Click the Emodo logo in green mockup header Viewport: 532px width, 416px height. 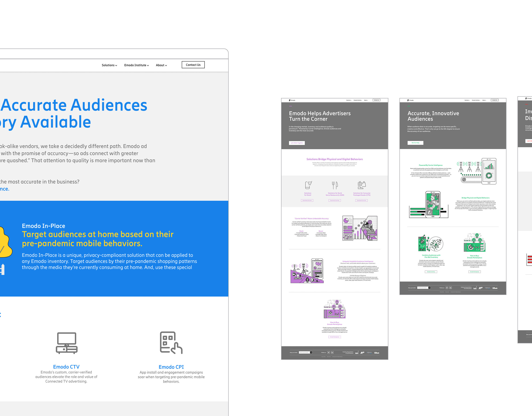[x=410, y=100]
